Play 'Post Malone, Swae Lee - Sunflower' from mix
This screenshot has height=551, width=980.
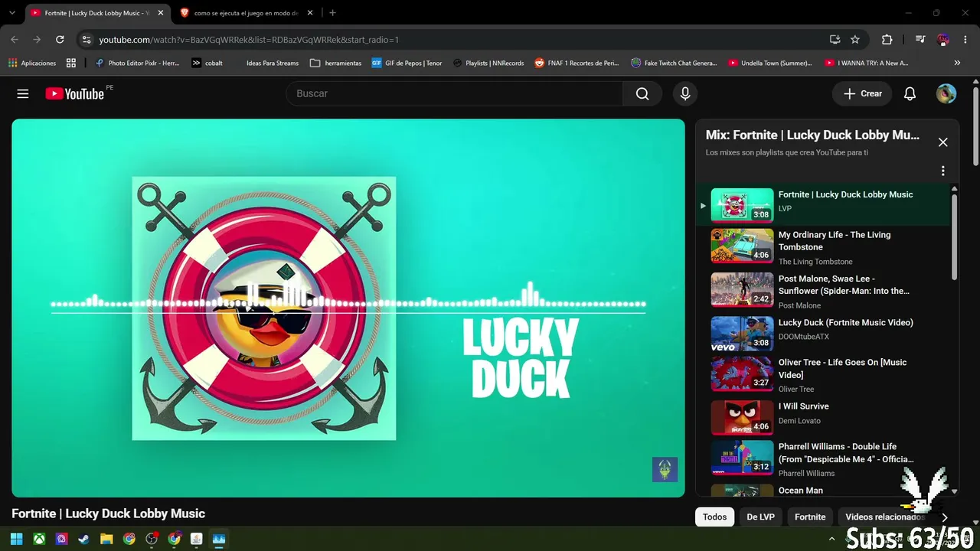[x=824, y=292]
